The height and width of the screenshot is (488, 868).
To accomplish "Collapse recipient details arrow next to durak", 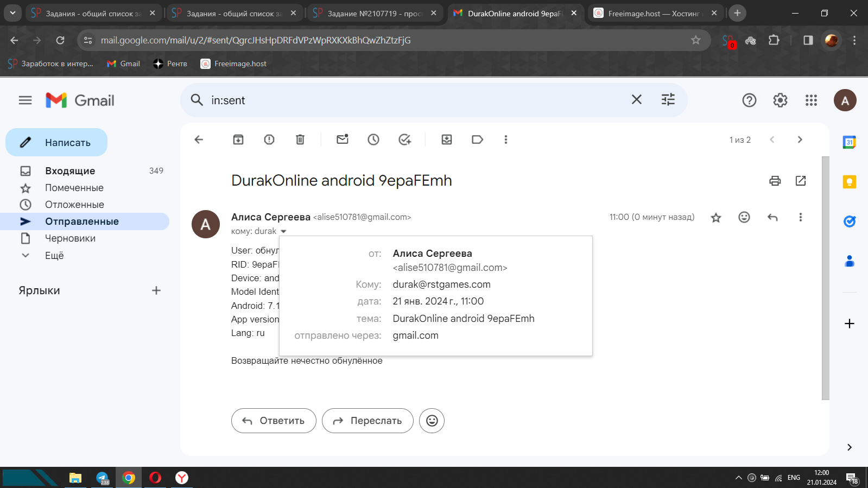I will [283, 232].
